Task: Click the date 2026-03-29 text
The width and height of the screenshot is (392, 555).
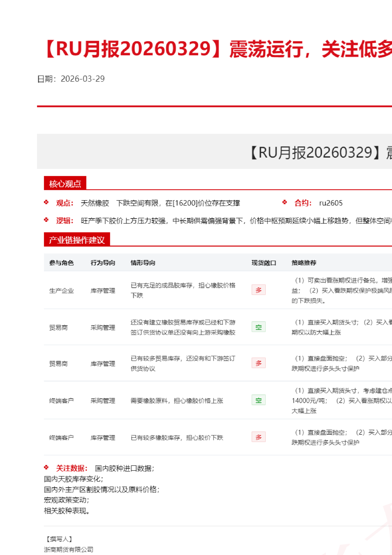Action: (82, 79)
